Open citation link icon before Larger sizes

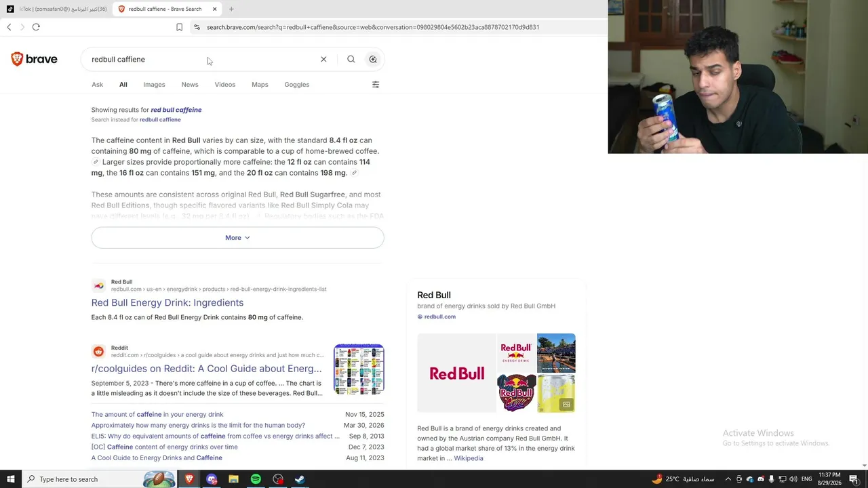tap(96, 162)
